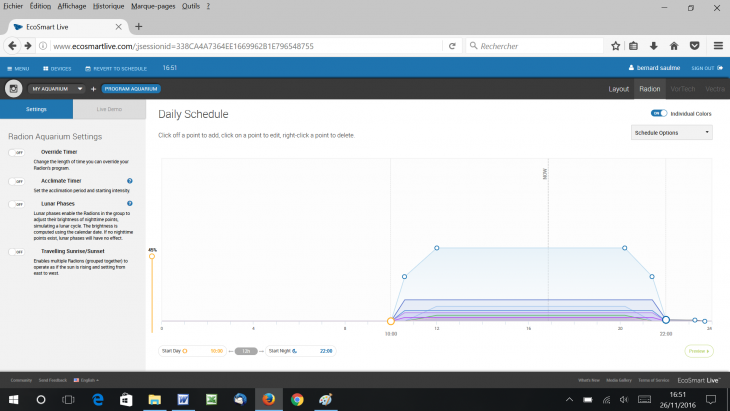Open the Devices grid view
This screenshot has width=730, height=411.
tap(56, 68)
